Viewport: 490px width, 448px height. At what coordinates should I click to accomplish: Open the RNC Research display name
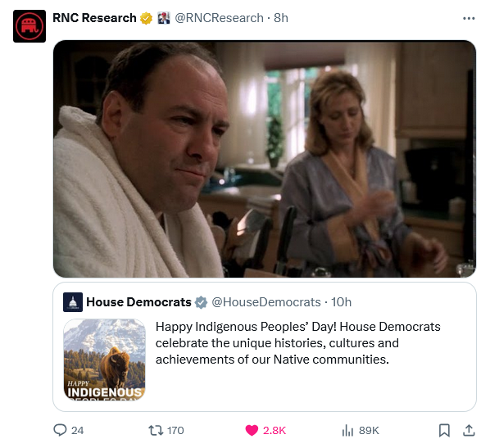tap(94, 18)
